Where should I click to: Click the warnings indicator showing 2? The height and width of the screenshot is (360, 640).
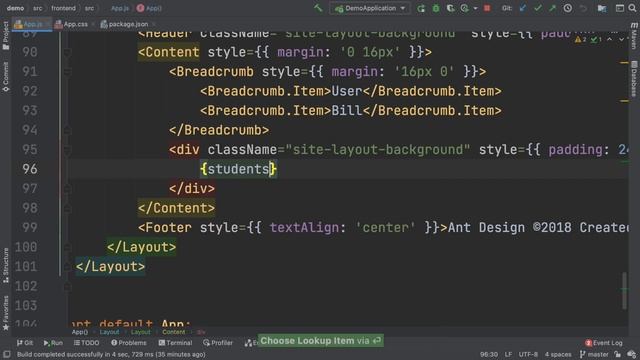click(x=580, y=40)
